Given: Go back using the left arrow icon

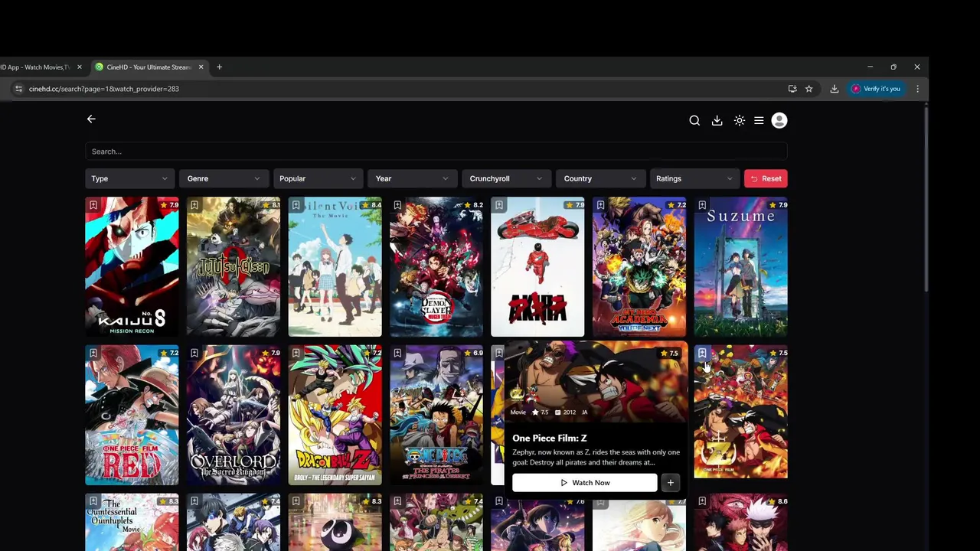Looking at the screenshot, I should [x=91, y=119].
